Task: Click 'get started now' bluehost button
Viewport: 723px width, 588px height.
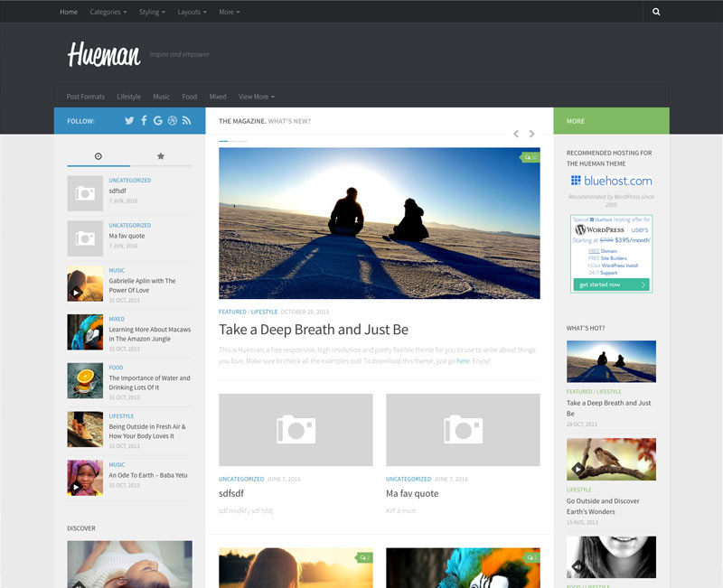Action: tap(611, 285)
